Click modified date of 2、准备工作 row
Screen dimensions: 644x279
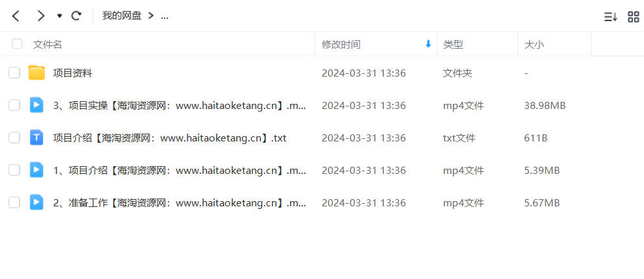click(x=363, y=203)
